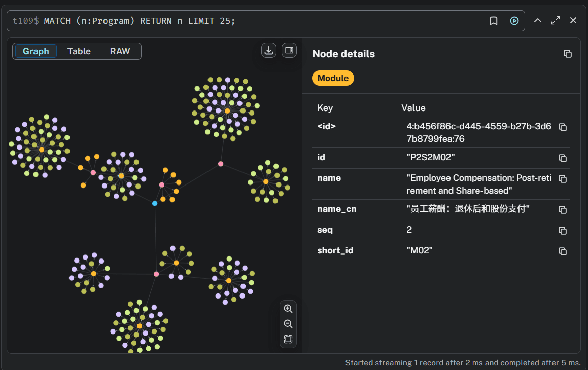The image size is (588, 370).
Task: Zoom out of the graph view
Action: [288, 324]
